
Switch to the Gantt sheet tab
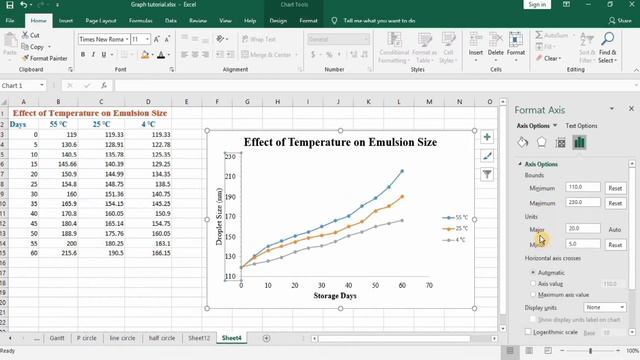57,338
